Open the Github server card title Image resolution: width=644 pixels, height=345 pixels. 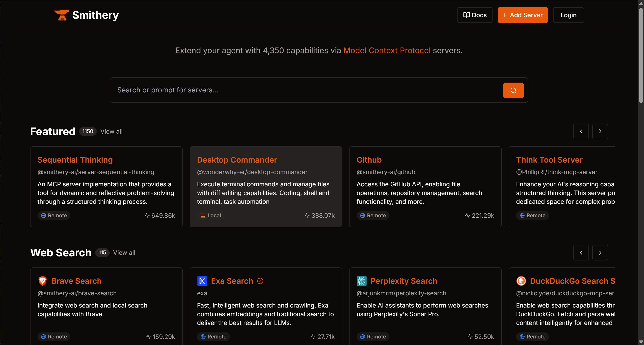pyautogui.click(x=369, y=160)
